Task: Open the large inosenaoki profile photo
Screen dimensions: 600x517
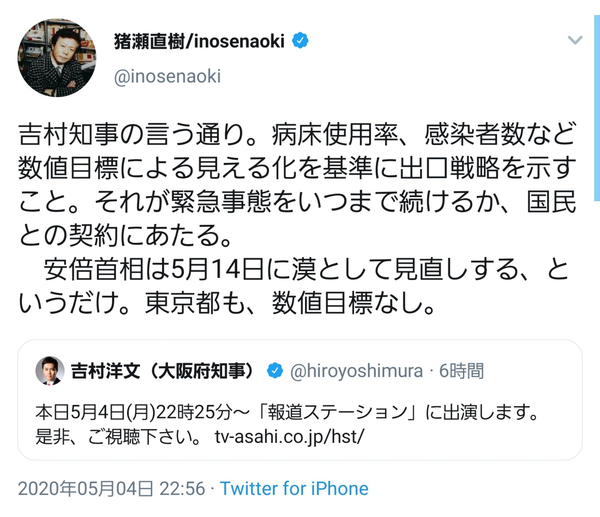Action: click(56, 57)
